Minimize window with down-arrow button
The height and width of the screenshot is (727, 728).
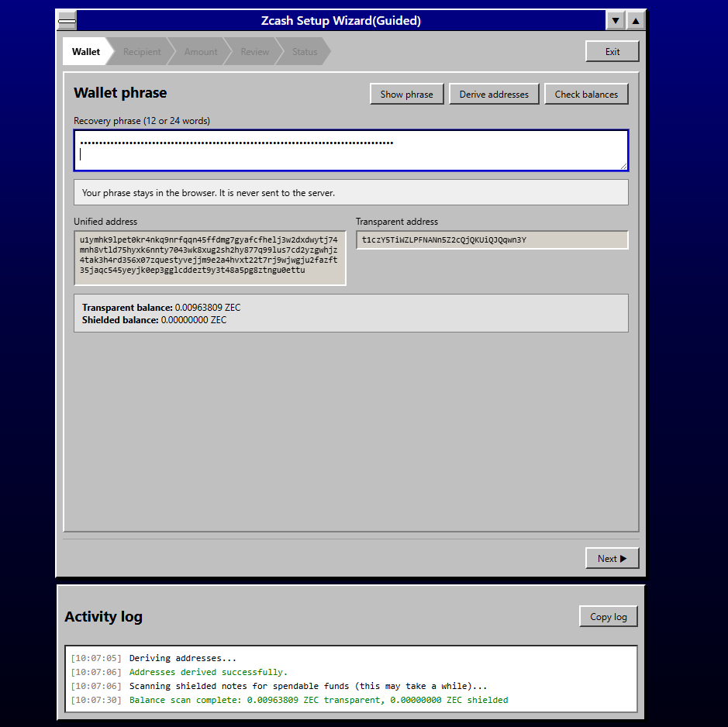615,20
